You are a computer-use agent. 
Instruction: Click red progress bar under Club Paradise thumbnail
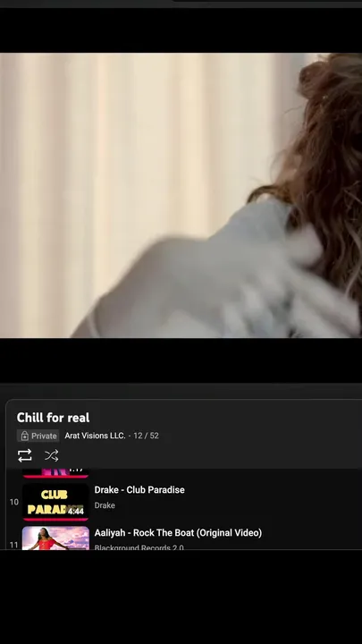(55, 520)
